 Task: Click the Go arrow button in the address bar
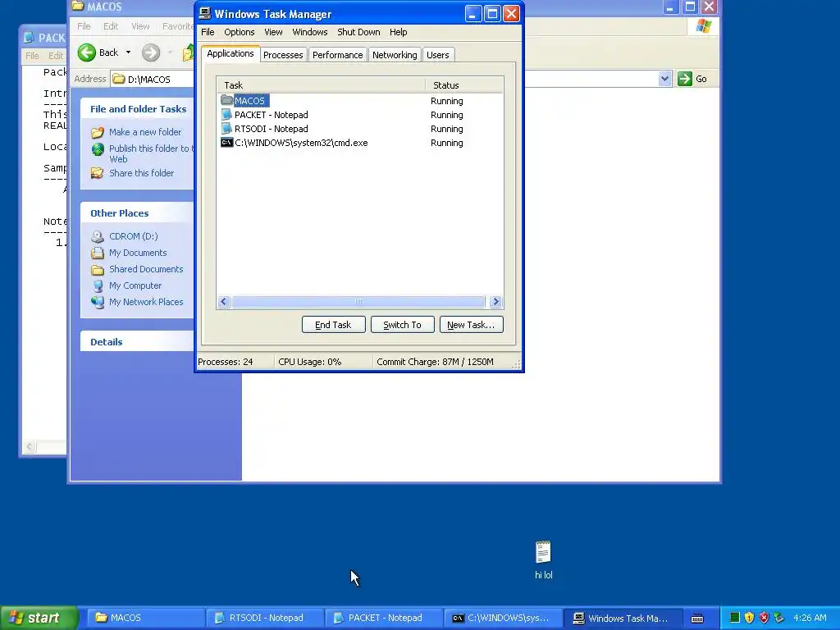[685, 79]
